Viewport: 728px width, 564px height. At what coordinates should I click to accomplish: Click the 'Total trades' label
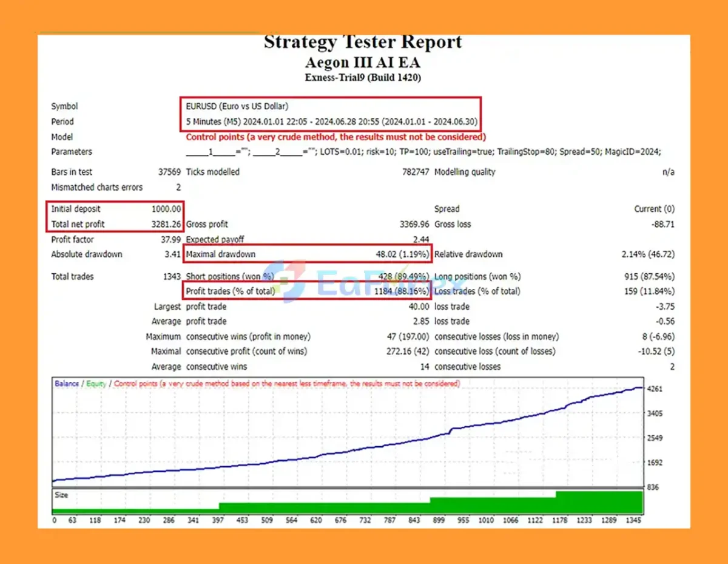click(x=72, y=276)
